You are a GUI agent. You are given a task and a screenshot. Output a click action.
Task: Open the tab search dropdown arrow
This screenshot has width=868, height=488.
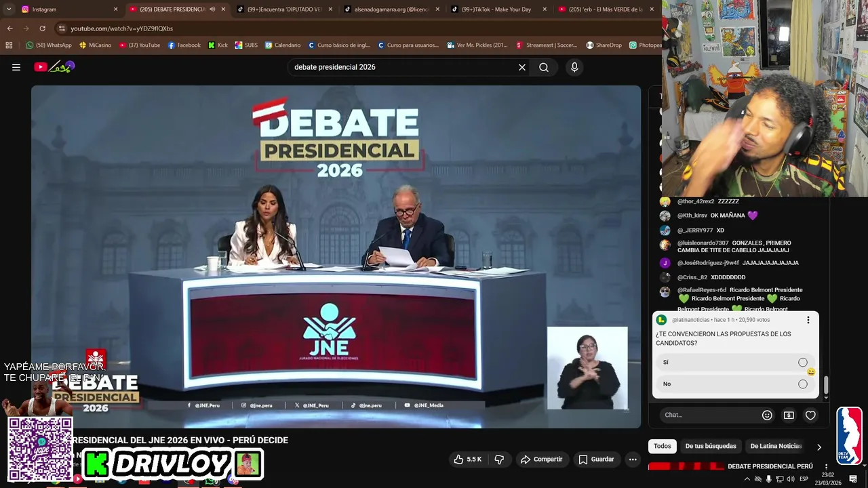pyautogui.click(x=9, y=9)
